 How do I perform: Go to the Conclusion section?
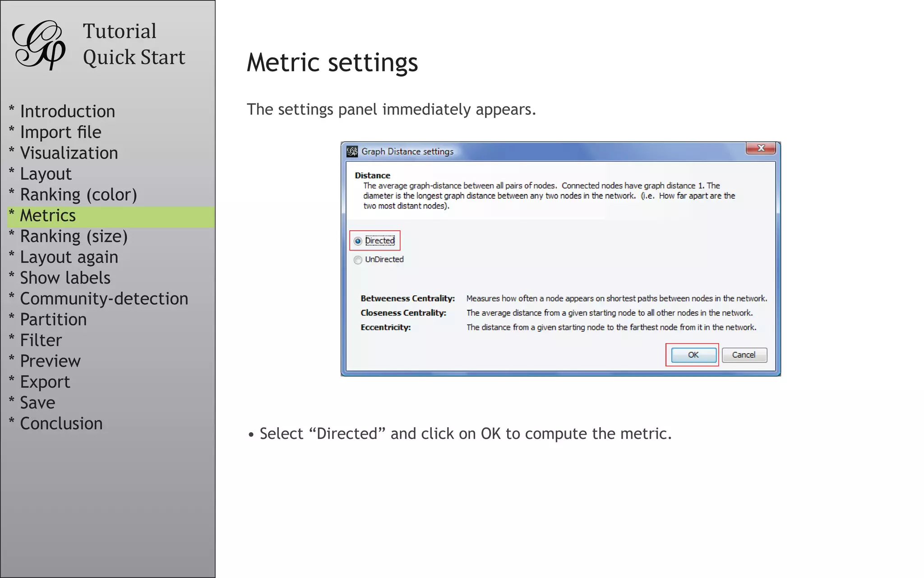pyautogui.click(x=61, y=424)
